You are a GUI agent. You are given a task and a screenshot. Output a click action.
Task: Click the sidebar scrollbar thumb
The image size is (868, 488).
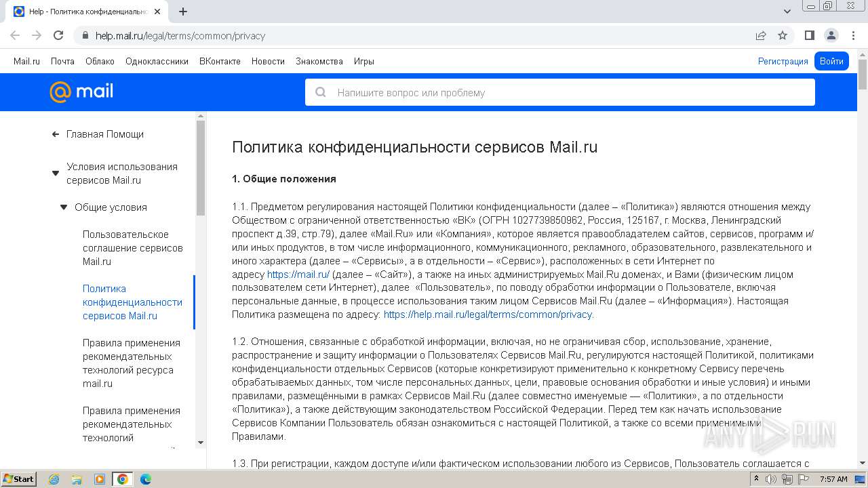201,168
